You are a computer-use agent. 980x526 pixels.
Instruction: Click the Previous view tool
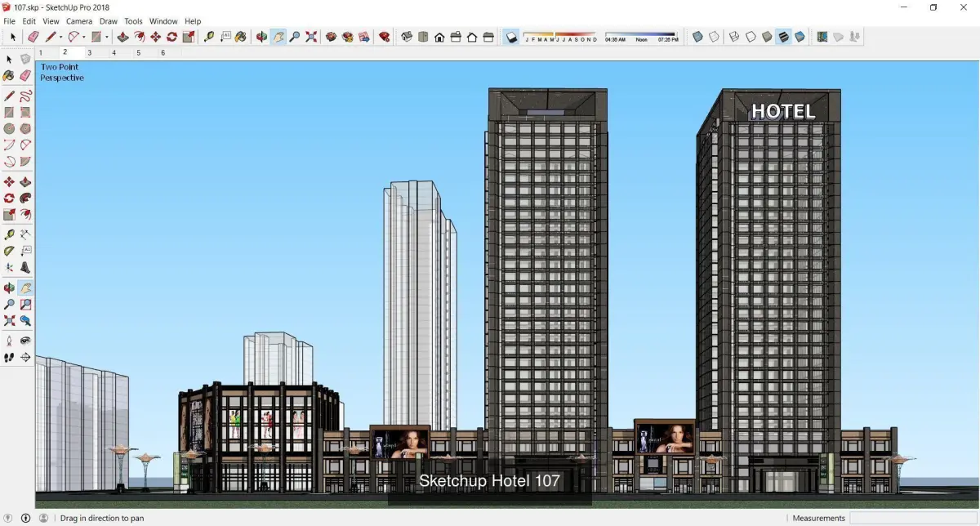[x=25, y=320]
